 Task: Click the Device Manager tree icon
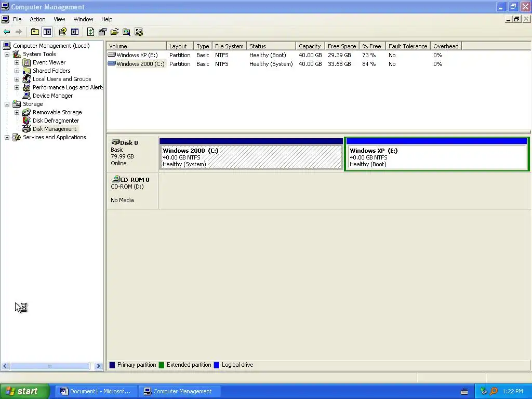[x=26, y=96]
